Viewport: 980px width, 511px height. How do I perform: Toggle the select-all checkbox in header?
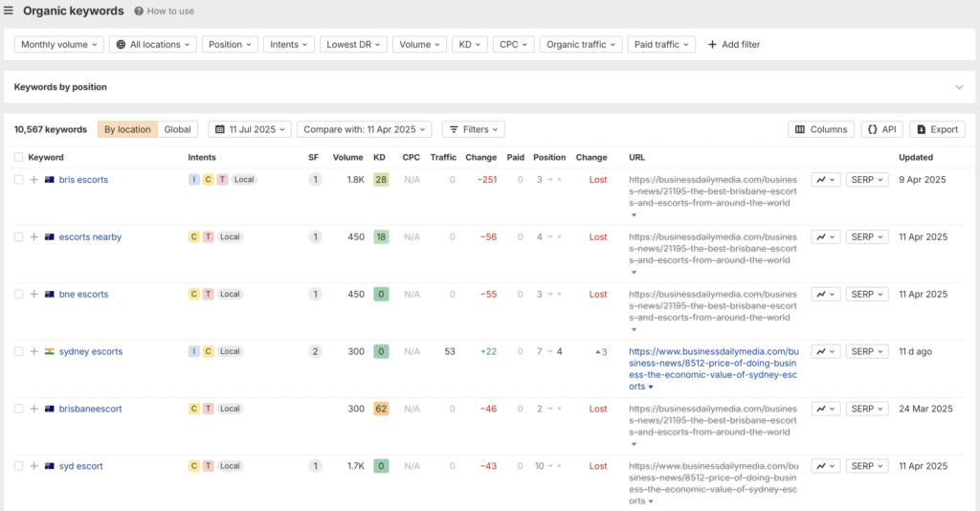click(x=19, y=157)
